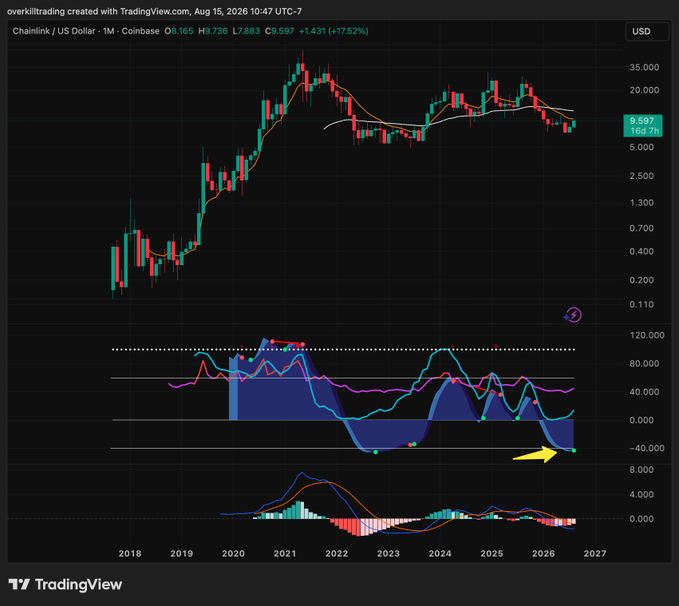Screen dimensions: 679x606
Task: Click the L7.883 low value
Action: (x=246, y=31)
